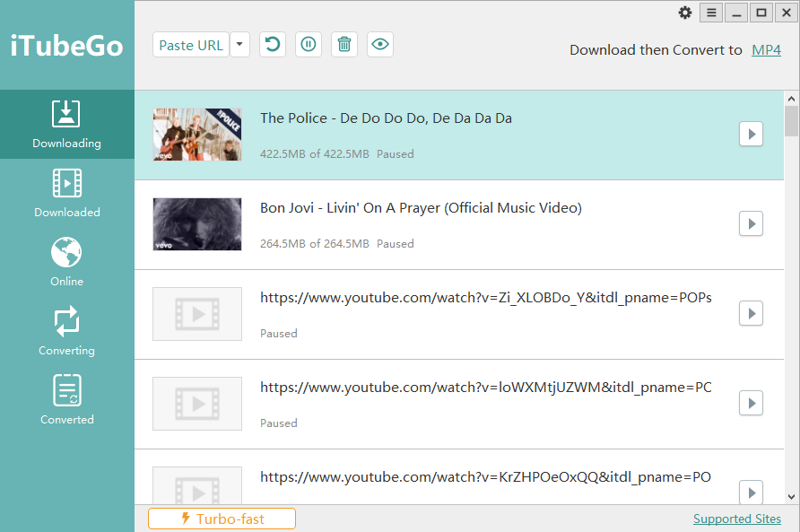Open settings with the gear icon
The width and height of the screenshot is (800, 532).
tap(684, 13)
